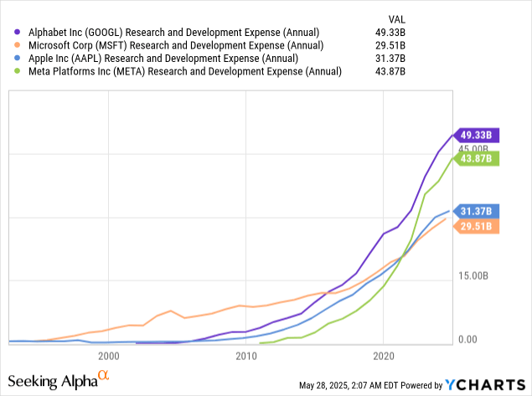Select the Meta Platforms Inc (META) legend label
532x396 pixels.
tap(185, 71)
